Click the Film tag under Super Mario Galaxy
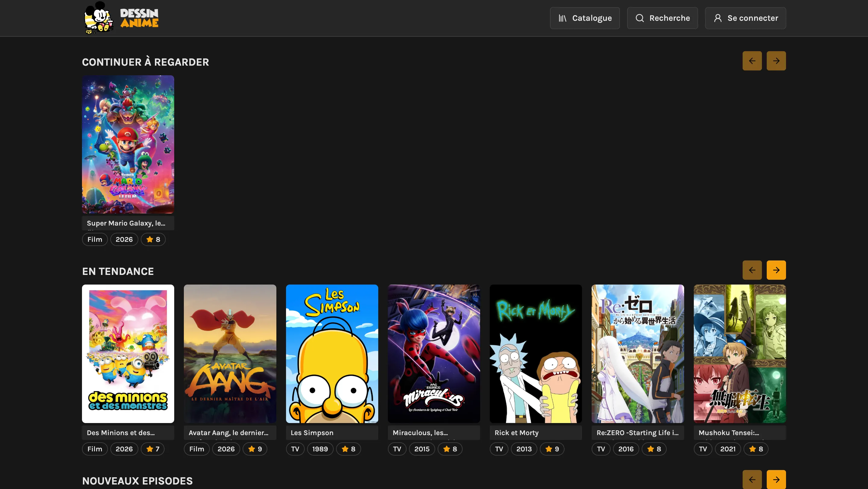Screen dimensions: 868x489 [95, 239]
